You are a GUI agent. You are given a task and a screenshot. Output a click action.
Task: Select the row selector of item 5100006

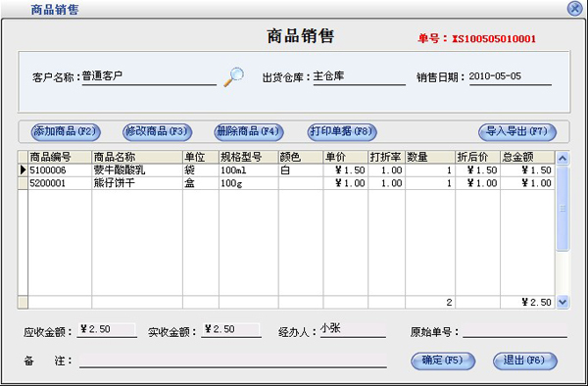[x=23, y=170]
